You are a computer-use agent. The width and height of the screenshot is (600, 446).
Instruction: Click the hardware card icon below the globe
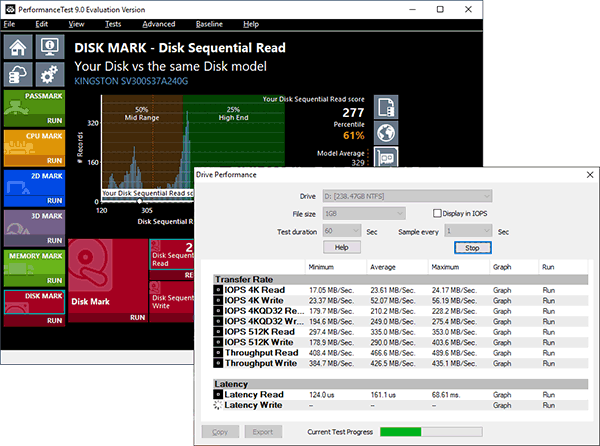coord(386,157)
